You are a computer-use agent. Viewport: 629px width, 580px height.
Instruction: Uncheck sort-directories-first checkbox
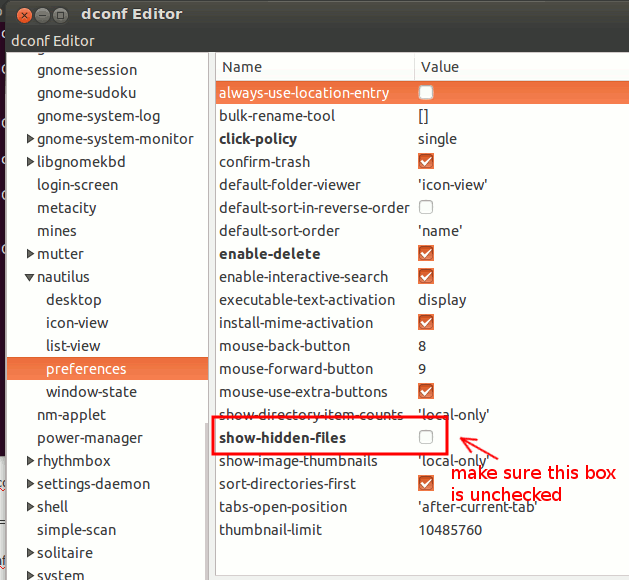pyautogui.click(x=426, y=483)
